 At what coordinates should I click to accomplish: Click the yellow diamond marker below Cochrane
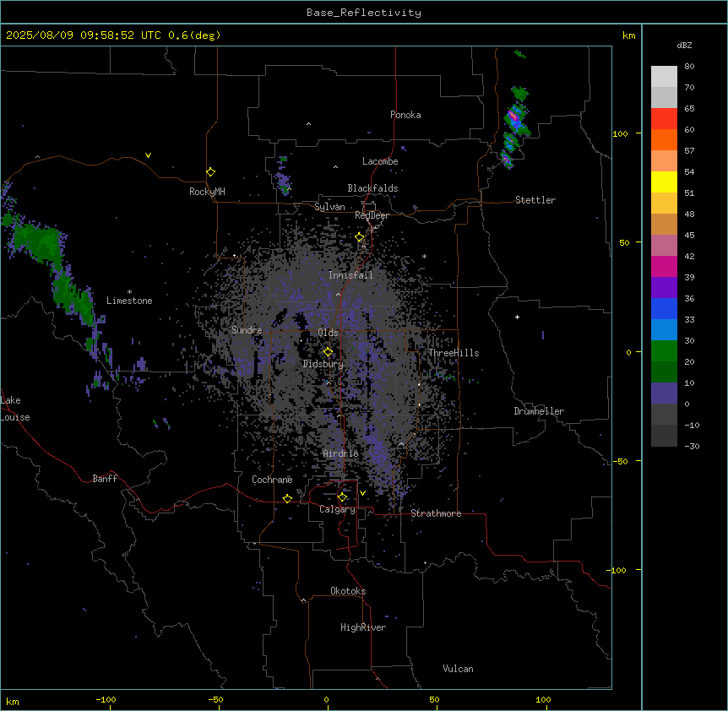(x=287, y=498)
